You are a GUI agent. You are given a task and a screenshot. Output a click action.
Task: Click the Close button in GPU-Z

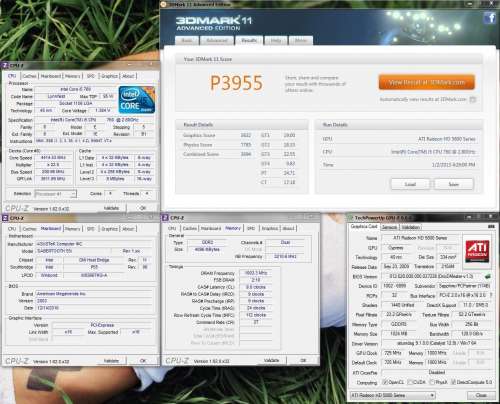481,395
